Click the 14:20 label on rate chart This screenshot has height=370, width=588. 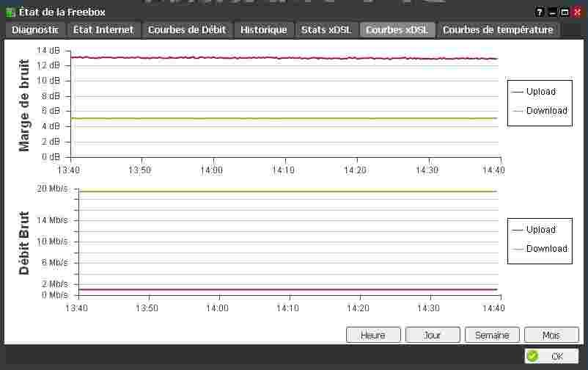click(x=358, y=308)
